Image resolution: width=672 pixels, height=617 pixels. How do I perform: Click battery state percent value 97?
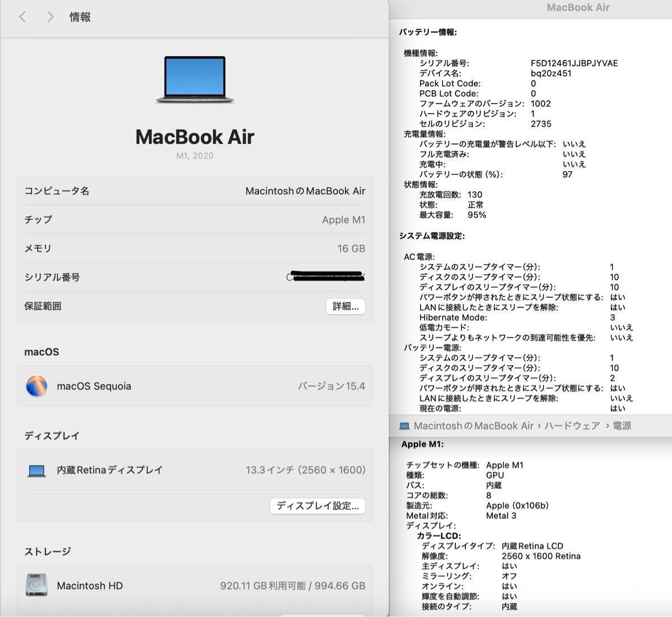point(567,174)
